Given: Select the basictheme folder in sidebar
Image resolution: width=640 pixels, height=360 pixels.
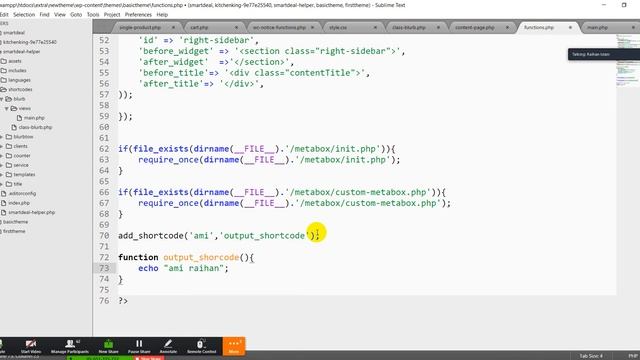Looking at the screenshot, I should click(x=16, y=222).
